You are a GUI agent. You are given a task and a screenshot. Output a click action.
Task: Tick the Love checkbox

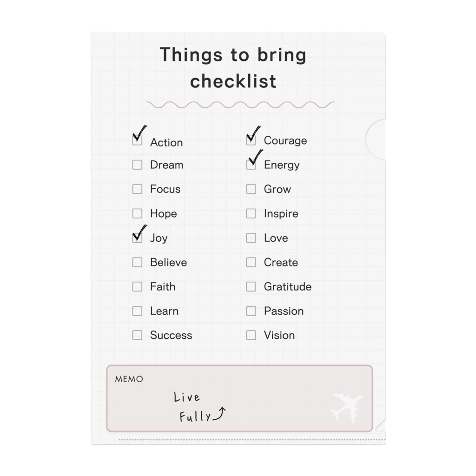click(x=251, y=238)
